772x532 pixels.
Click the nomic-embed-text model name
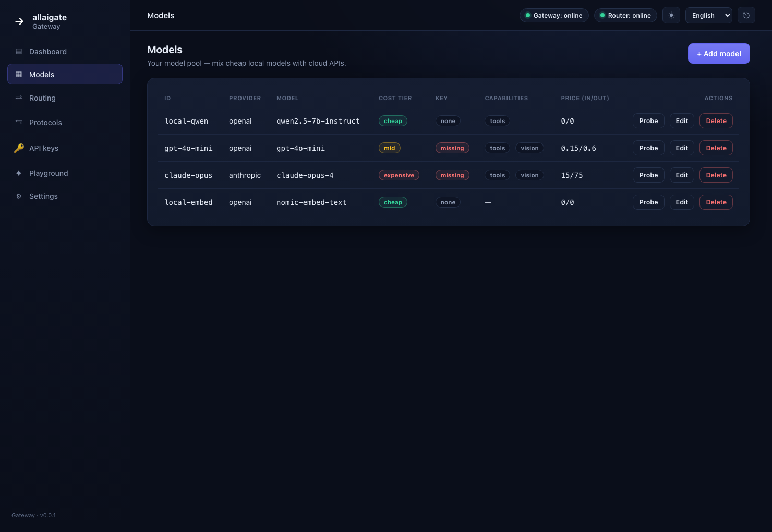point(311,202)
